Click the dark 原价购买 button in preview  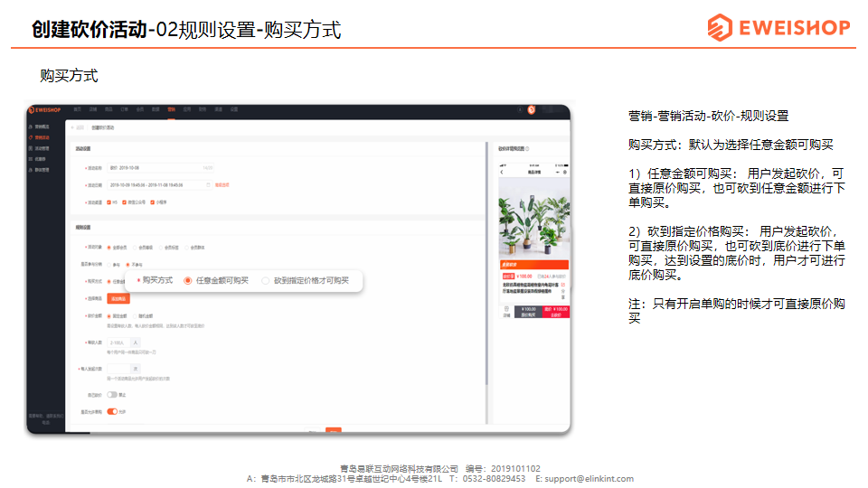tap(529, 312)
